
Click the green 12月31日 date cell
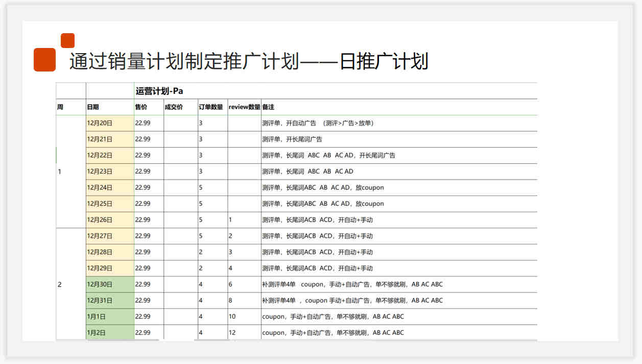(x=110, y=300)
